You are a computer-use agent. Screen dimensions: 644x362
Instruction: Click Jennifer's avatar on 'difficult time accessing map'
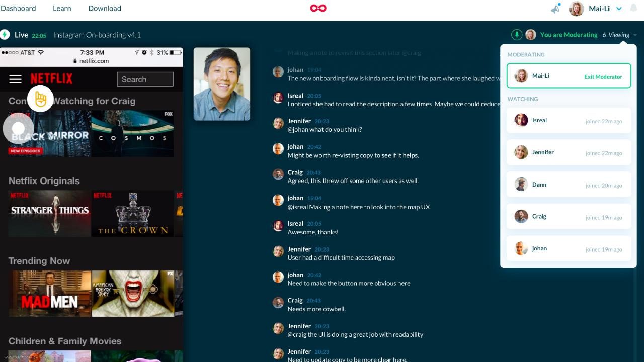(x=278, y=251)
